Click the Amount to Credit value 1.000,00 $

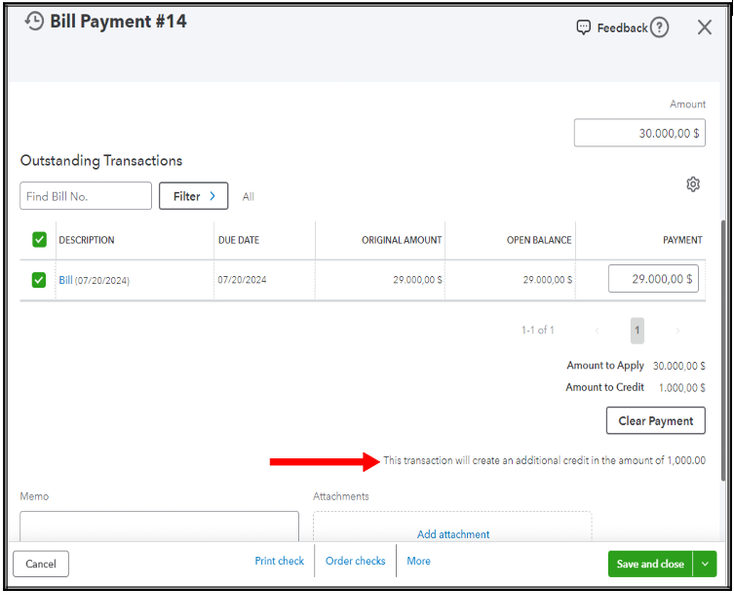[682, 388]
